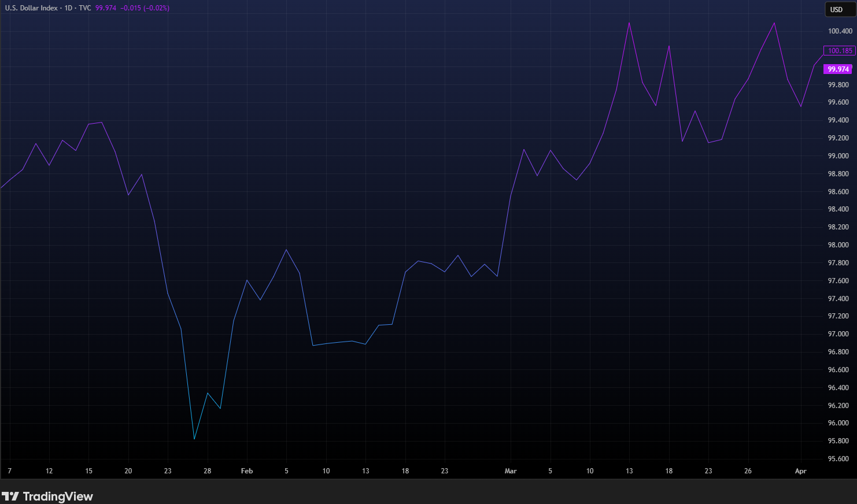The width and height of the screenshot is (857, 504).
Task: Click the −0.015 (−0.02%) change value
Action: (145, 8)
